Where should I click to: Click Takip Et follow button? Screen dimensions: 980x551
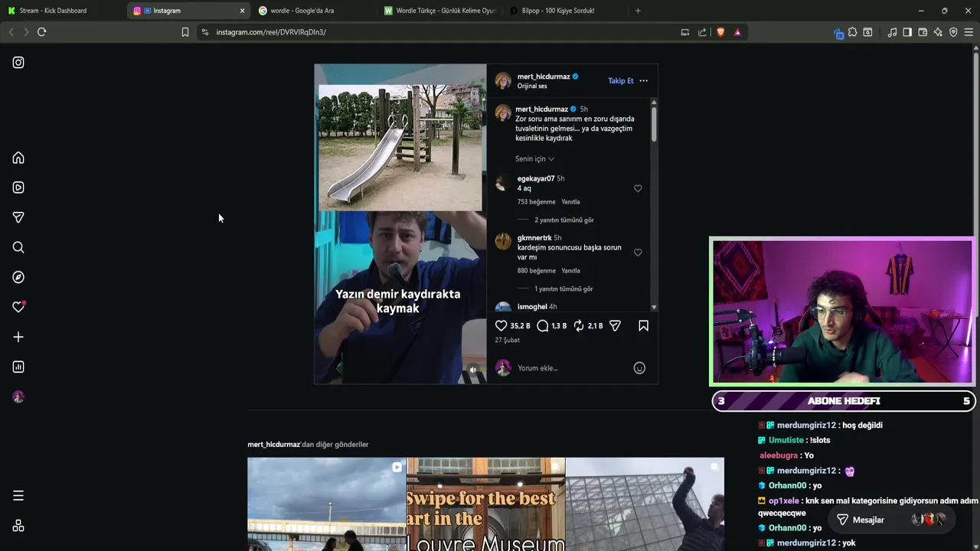tap(621, 81)
